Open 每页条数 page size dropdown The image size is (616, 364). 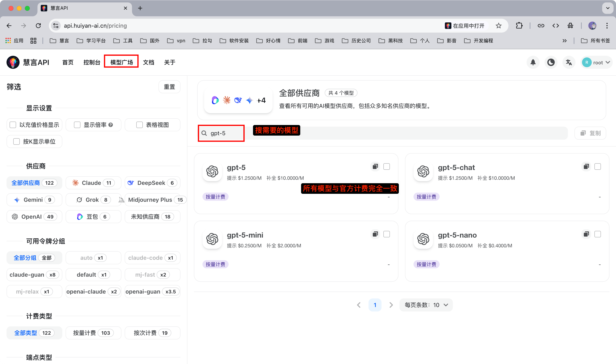[426, 305]
